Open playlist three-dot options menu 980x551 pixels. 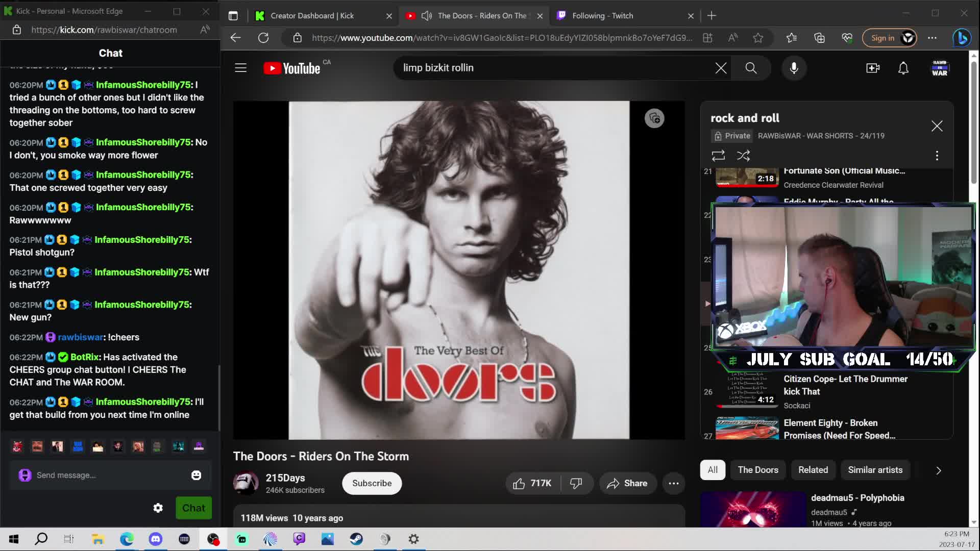tap(937, 156)
